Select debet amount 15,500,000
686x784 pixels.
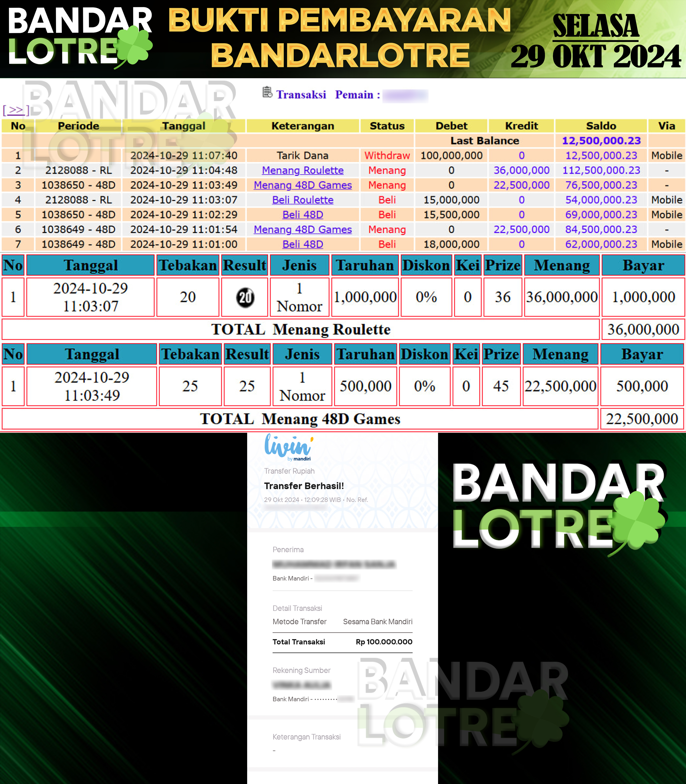451,215
